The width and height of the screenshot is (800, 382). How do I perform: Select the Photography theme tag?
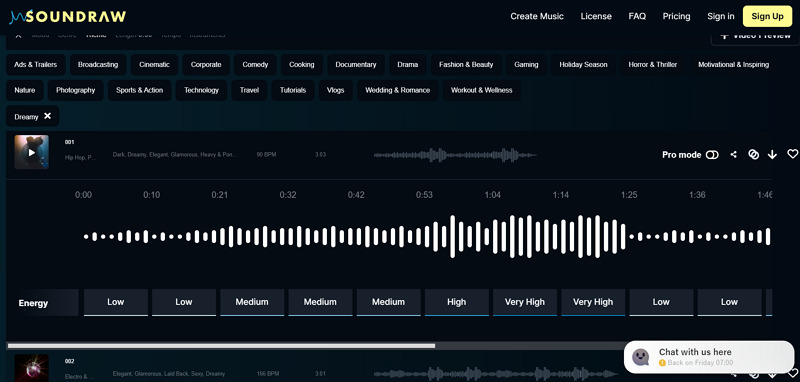tap(76, 90)
